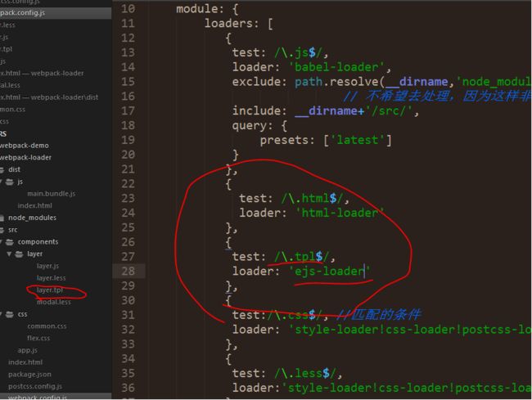The height and width of the screenshot is (400, 532).
Task: Expand the node_modules folder
Action: [x=32, y=218]
